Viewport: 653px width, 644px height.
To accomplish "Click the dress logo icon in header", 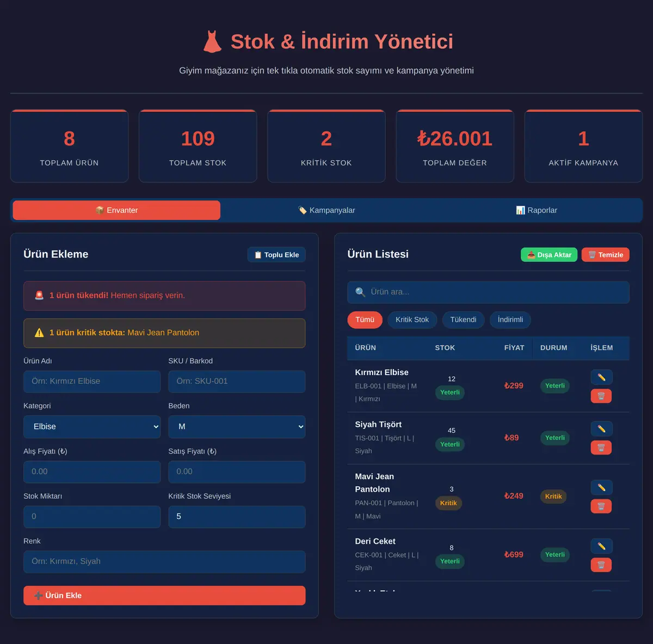I will [x=212, y=41].
